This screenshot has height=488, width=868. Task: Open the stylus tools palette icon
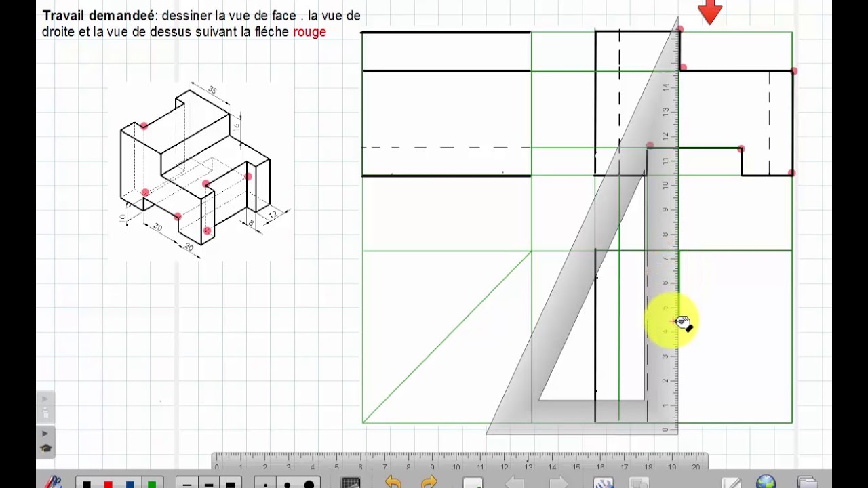pos(52,483)
